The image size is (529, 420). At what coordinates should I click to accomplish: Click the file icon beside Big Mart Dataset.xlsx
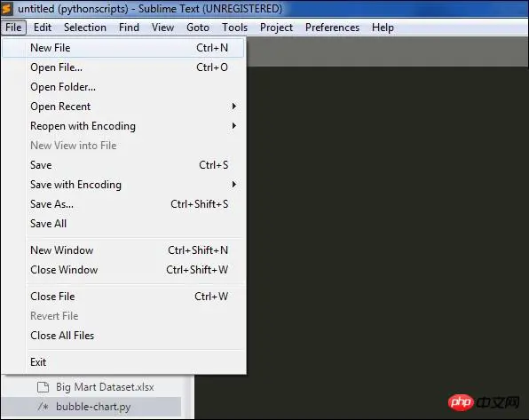tap(43, 387)
